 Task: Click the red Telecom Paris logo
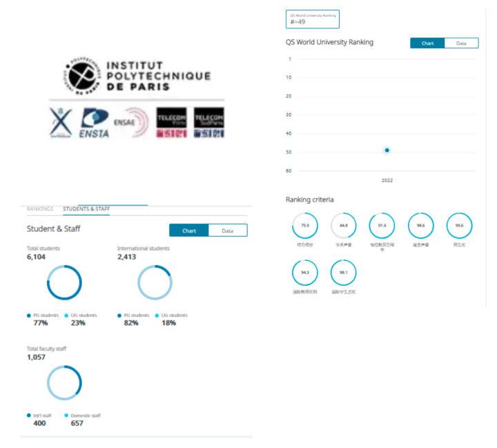click(171, 122)
